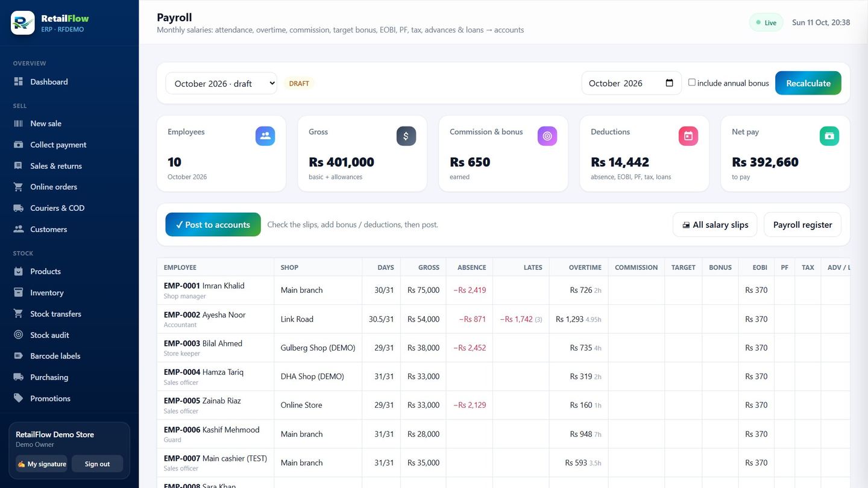Open the Payroll register
Screen dimensions: 868x488
[802, 225]
